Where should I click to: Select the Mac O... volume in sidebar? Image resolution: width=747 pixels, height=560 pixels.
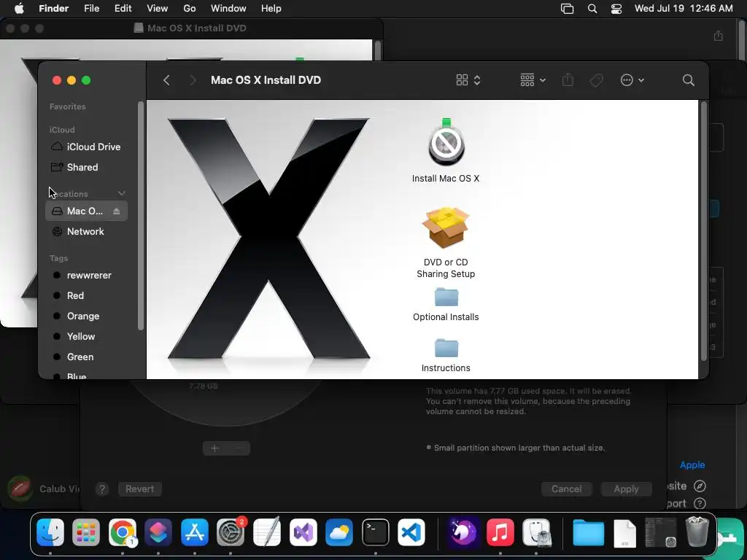(x=86, y=211)
